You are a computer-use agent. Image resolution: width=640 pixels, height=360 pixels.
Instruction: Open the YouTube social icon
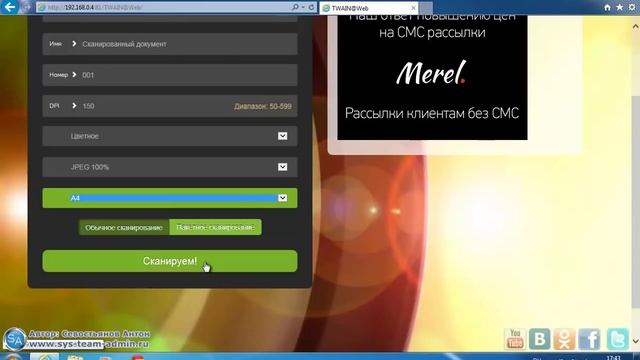click(515, 339)
